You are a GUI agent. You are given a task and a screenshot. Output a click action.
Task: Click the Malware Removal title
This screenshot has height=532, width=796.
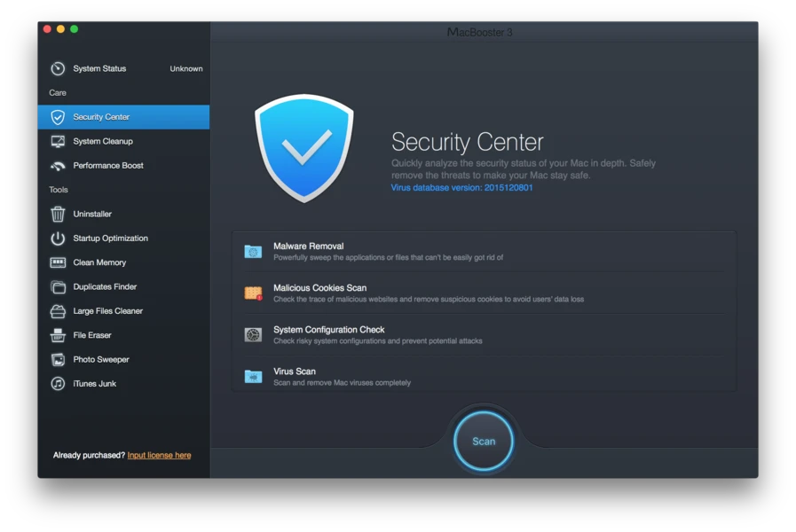click(x=308, y=246)
